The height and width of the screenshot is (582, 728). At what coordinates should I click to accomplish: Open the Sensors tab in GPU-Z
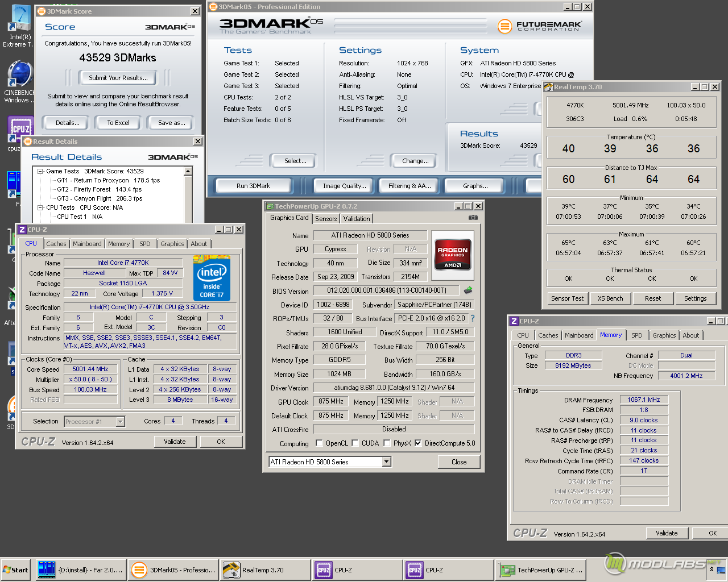point(326,219)
